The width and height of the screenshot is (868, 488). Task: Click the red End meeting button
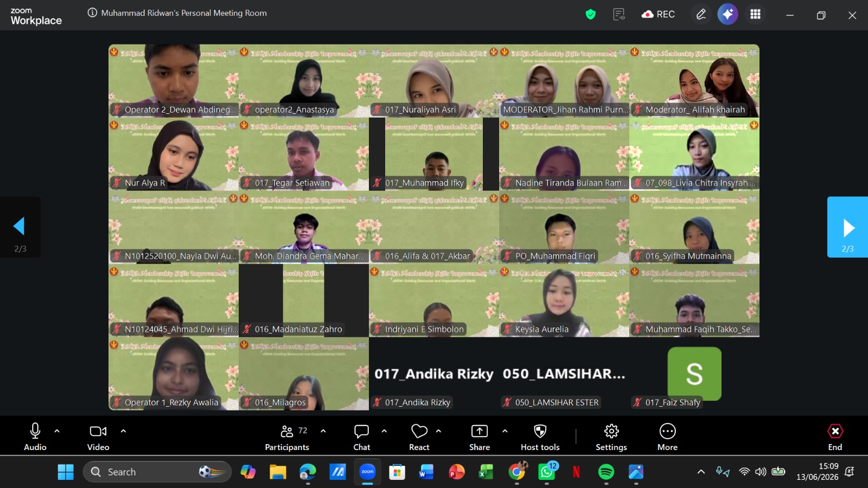pyautogui.click(x=835, y=436)
